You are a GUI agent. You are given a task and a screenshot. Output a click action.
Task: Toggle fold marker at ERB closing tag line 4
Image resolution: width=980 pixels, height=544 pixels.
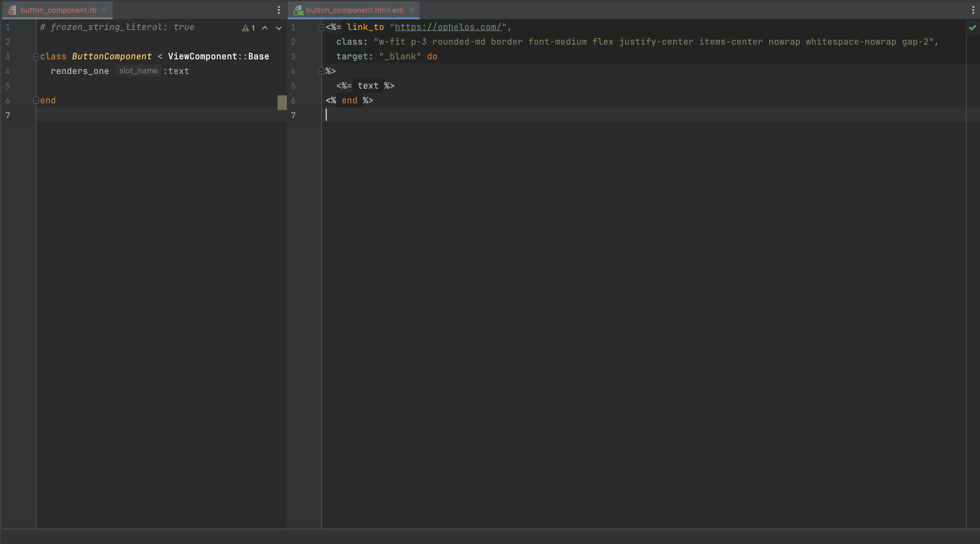[x=321, y=71]
